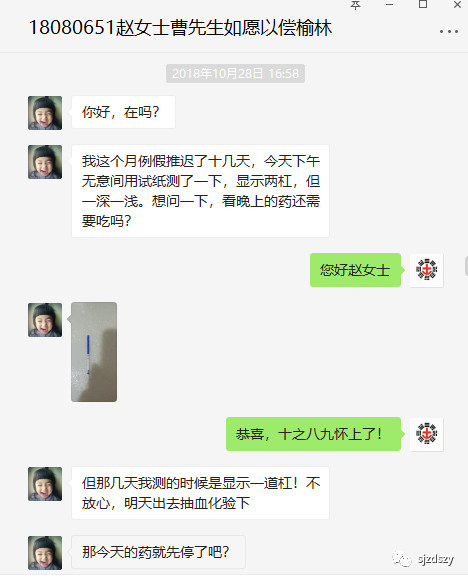Select the '恭喜，十之八九怀上了!' bubble
Viewport: 468px width, 580px height.
coord(313,434)
